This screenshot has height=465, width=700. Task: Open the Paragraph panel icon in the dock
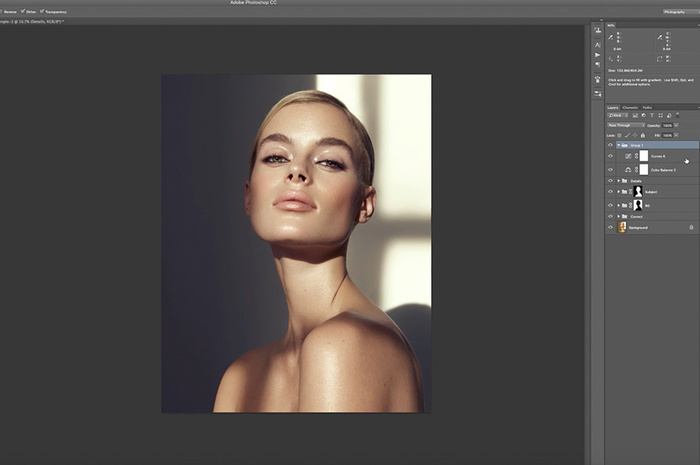coord(597,64)
